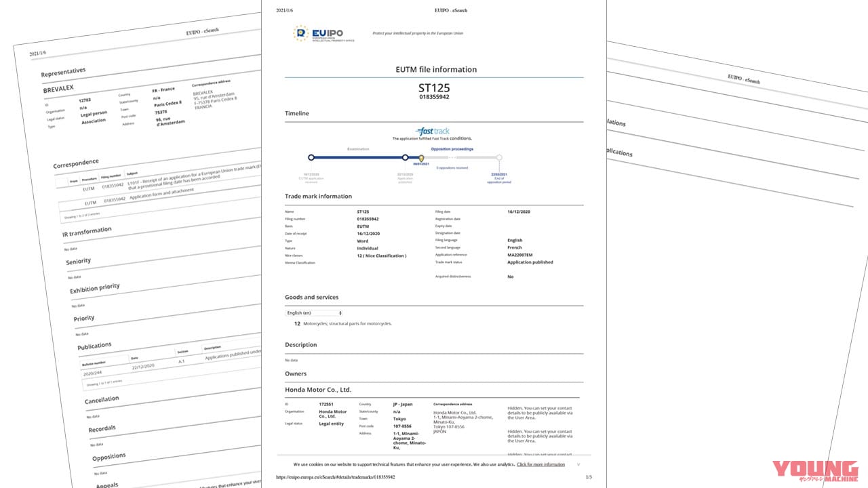Click the Opposition proceedings label
This screenshot has height=488, width=868.
452,148
